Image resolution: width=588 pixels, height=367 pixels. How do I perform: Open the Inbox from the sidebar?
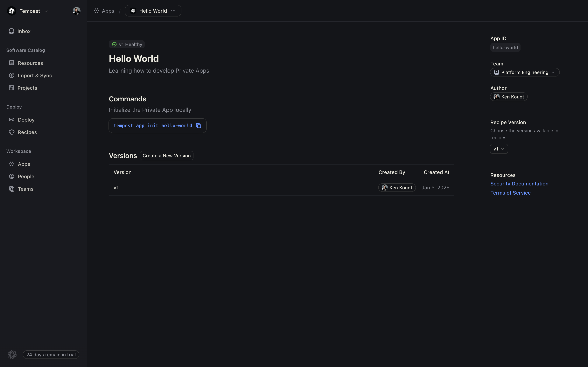tap(24, 31)
